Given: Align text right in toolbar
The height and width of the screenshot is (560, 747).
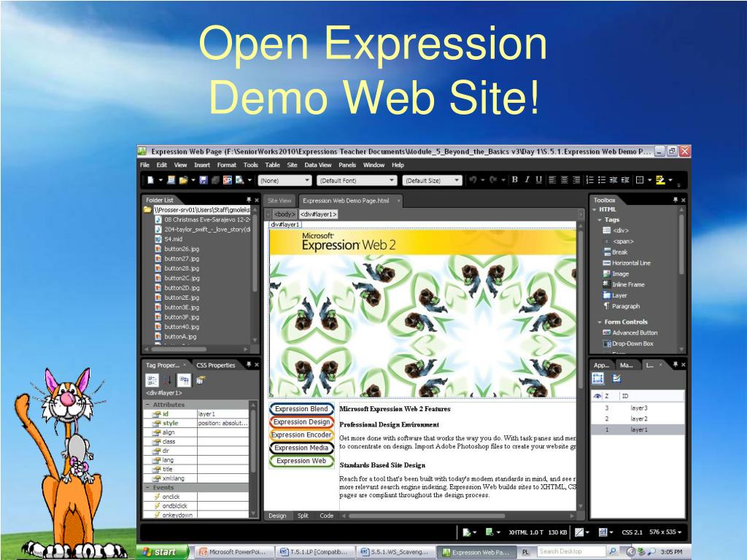Looking at the screenshot, I should tap(576, 180).
